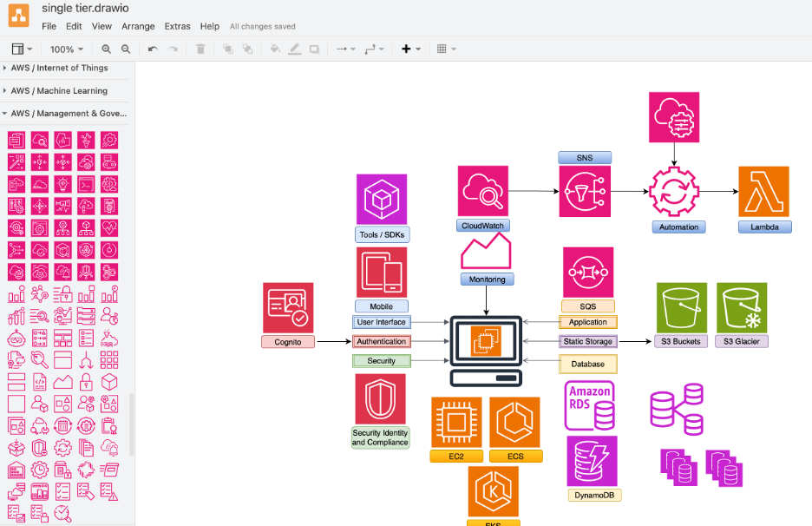Select the Security Identity and Compliance label
This screenshot has height=526, width=812.
point(381,437)
